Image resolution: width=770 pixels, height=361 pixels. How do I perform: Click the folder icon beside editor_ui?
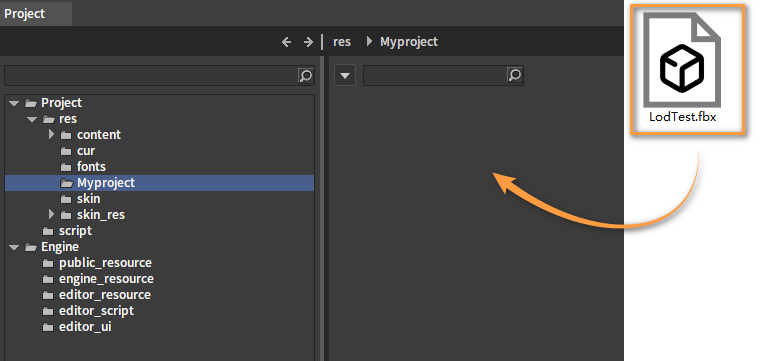click(x=48, y=327)
